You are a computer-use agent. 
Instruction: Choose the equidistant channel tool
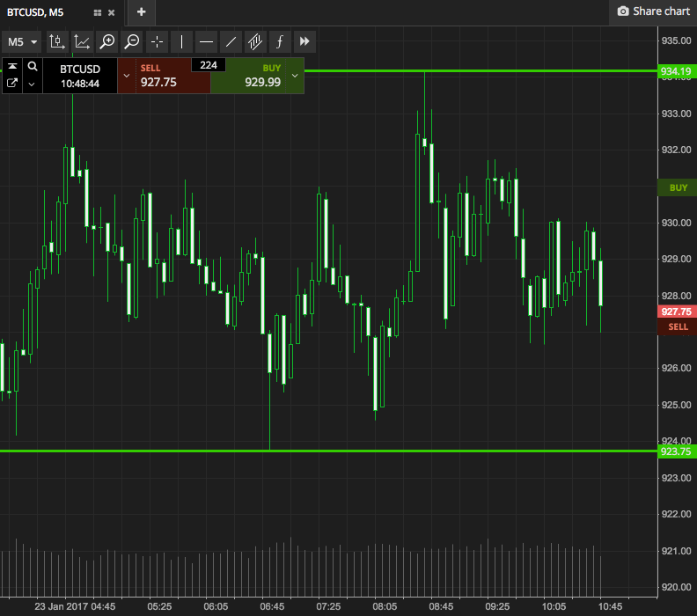coord(255,41)
